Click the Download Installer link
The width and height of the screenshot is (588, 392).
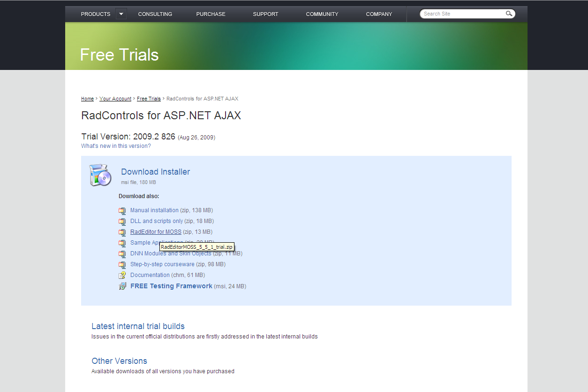(x=156, y=172)
